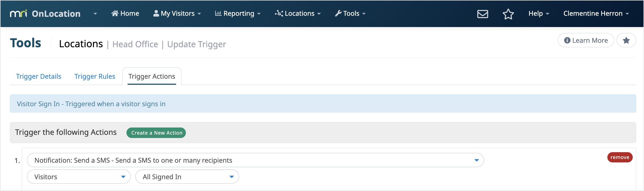Open the Help dropdown menu
The width and height of the screenshot is (644, 191).
pyautogui.click(x=538, y=13)
